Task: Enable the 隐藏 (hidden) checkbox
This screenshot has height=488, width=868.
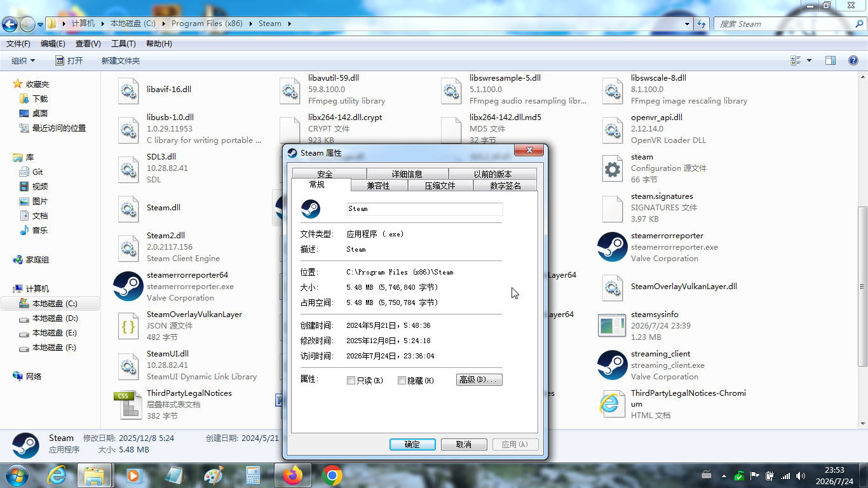Action: 402,381
